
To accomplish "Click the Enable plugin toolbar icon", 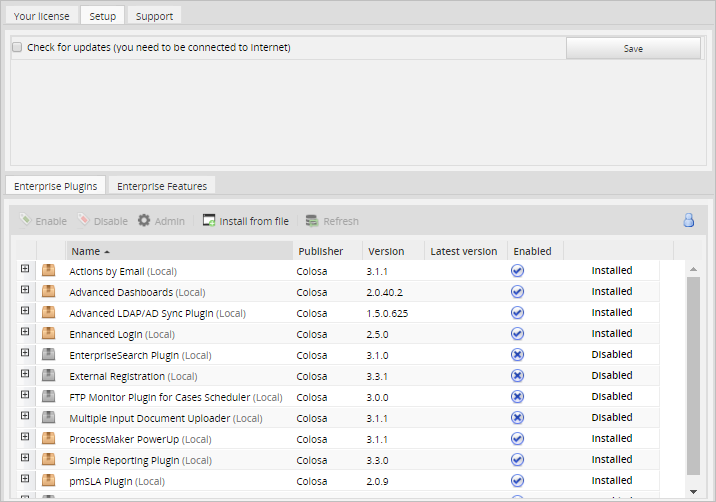I will (x=26, y=221).
